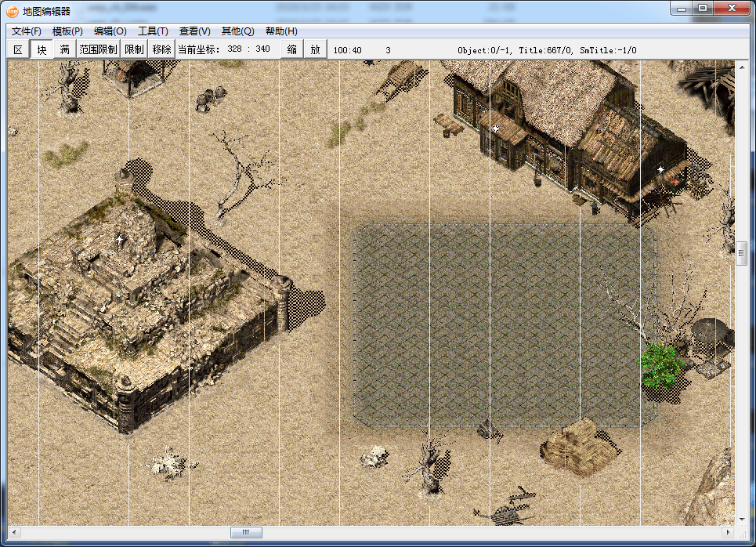The width and height of the screenshot is (756, 547).
Task: Click the horizontal scrollbar left arrow
Action: click(x=13, y=533)
